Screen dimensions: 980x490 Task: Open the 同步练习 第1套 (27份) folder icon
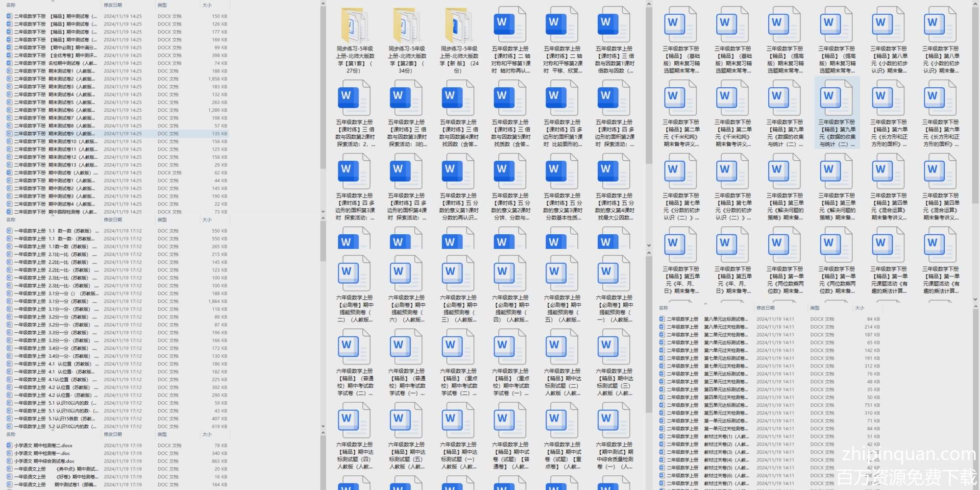click(355, 25)
